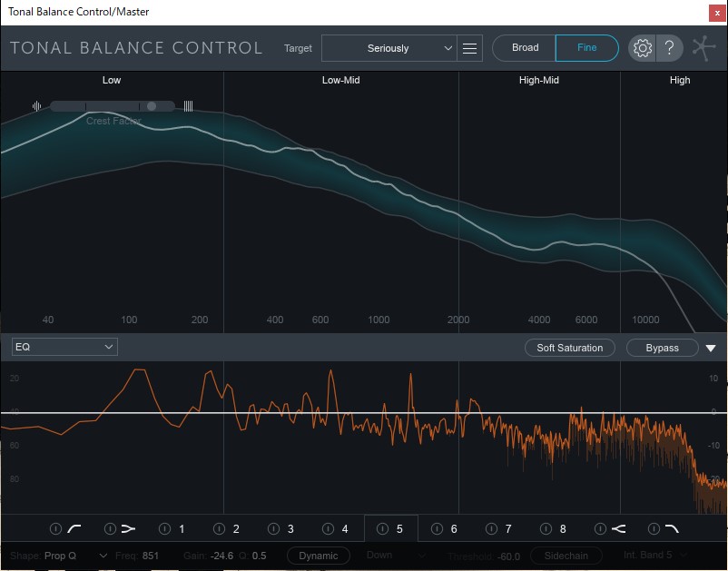Select the low shelf band shape

point(128,528)
